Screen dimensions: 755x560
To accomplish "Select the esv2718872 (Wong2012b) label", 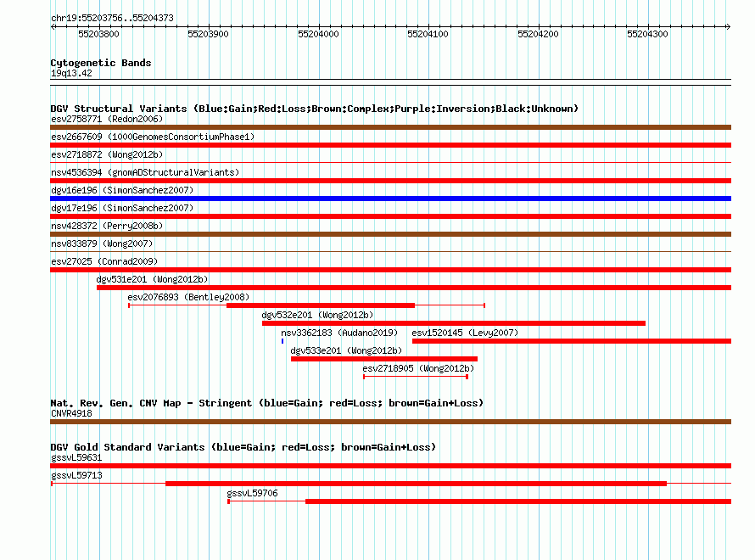I will (107, 154).
